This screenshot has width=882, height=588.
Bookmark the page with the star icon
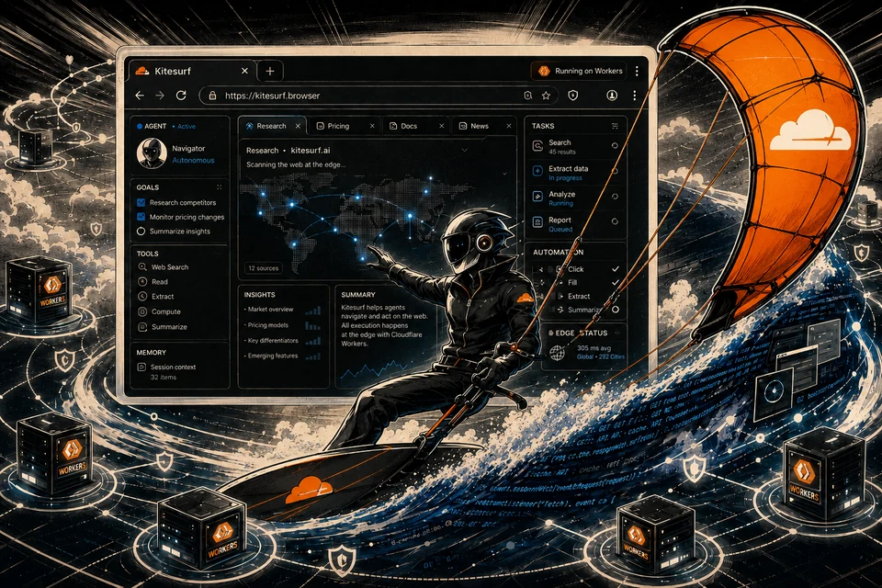[x=546, y=96]
